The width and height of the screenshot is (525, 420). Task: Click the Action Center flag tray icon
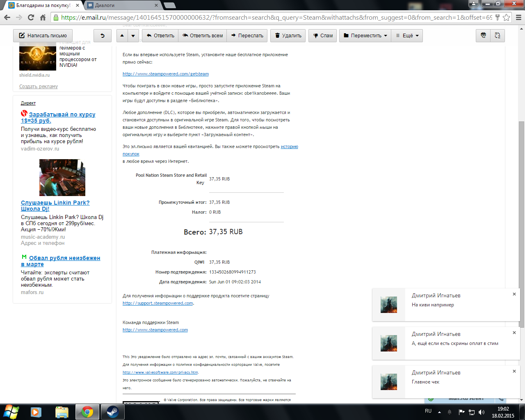click(x=461, y=412)
